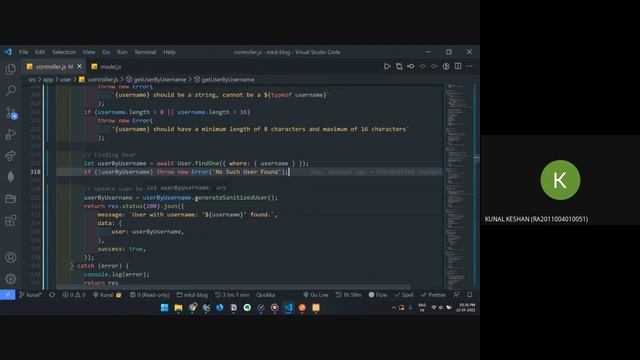
Task: Expand the 'app' breadcrumb
Action: click(x=48, y=80)
